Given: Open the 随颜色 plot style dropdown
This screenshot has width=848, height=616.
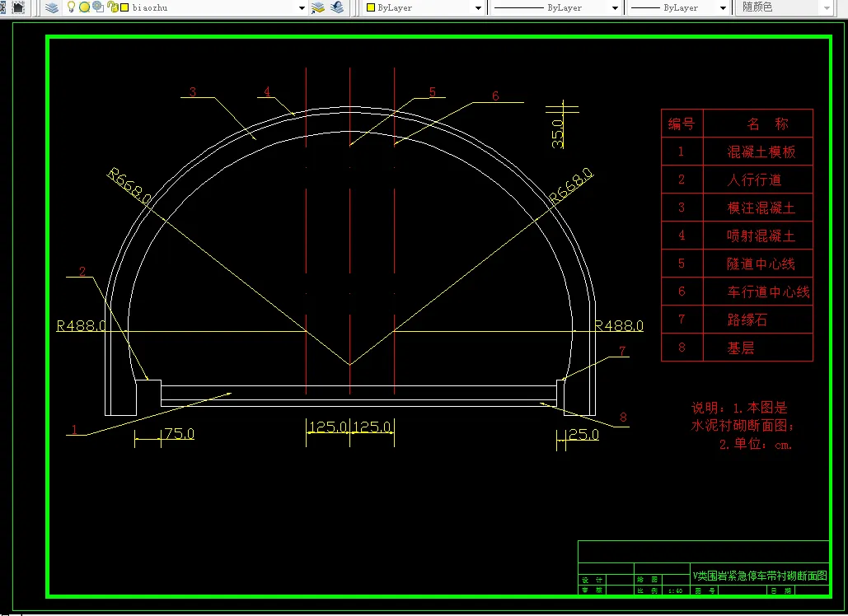Looking at the screenshot, I should point(827,7).
